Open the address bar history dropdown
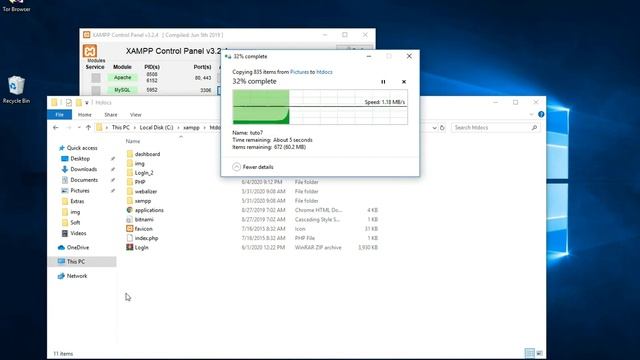This screenshot has width=640, height=360. [x=434, y=128]
